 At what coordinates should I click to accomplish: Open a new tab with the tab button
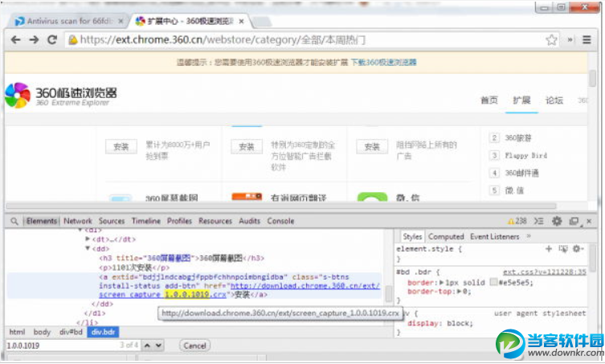tap(262, 21)
